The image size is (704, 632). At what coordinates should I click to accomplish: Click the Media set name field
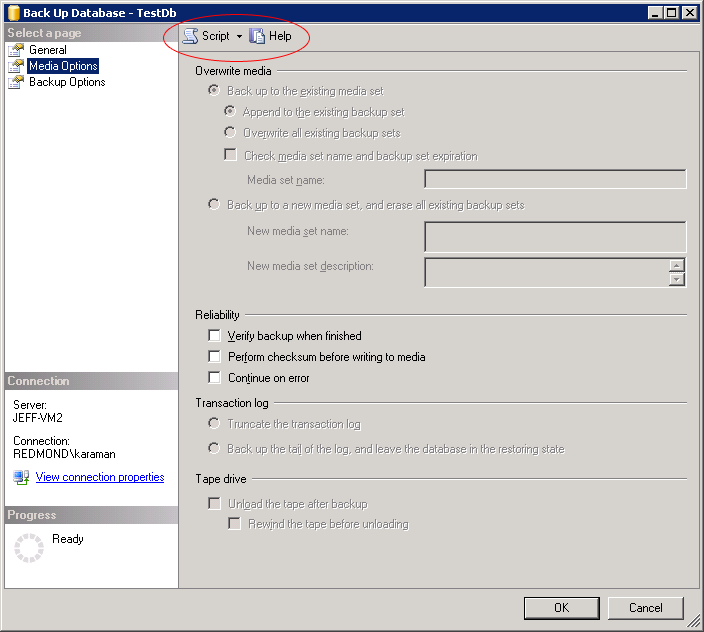(x=555, y=179)
